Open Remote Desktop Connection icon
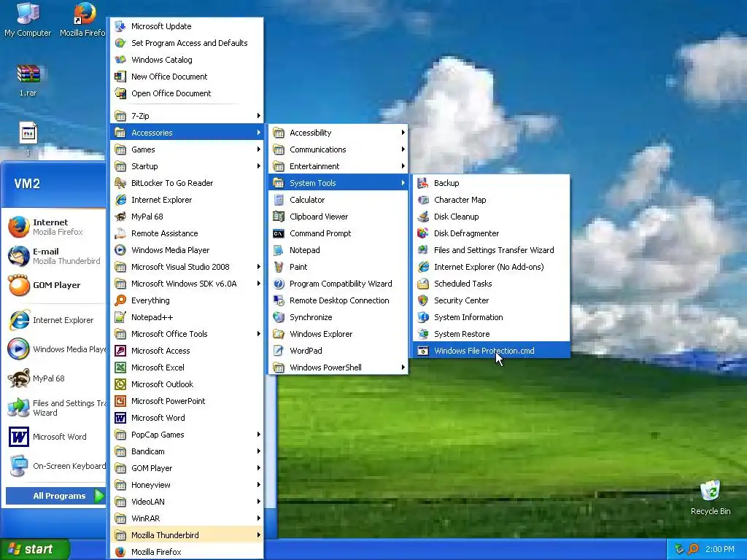 point(279,300)
